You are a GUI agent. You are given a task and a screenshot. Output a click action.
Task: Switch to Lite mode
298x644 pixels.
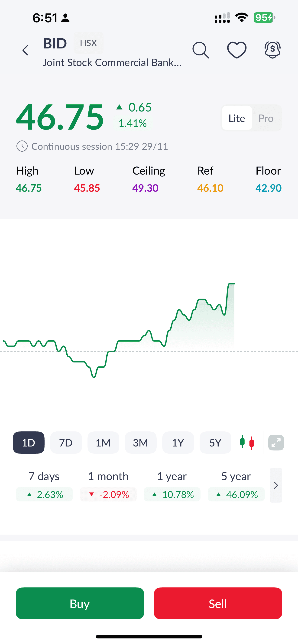237,118
